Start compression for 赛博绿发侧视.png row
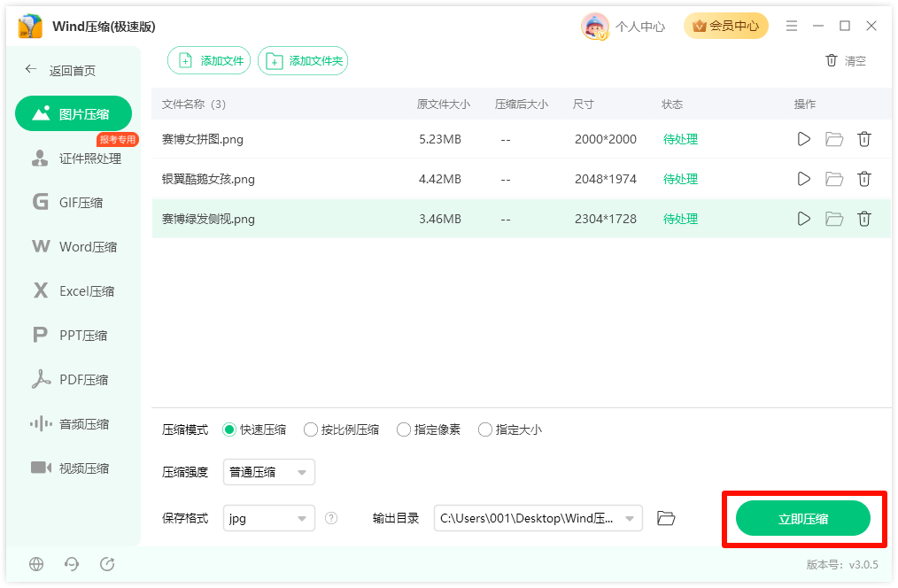Image resolution: width=898 pixels, height=588 pixels. 803,219
